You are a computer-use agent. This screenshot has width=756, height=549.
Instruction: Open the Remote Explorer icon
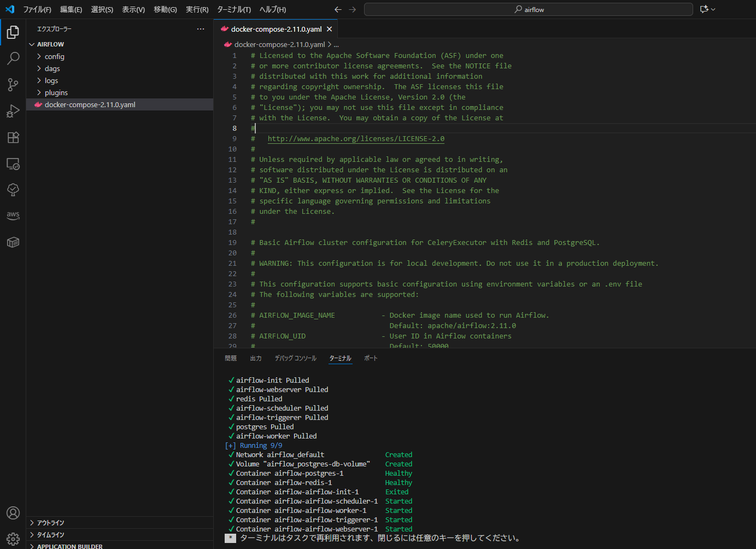click(x=13, y=163)
